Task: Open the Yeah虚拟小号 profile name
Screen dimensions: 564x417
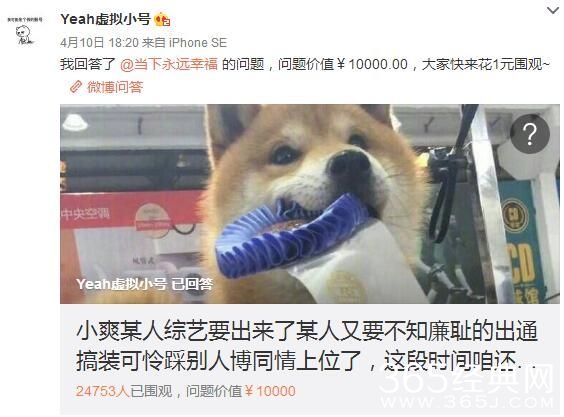Action: coord(105,19)
